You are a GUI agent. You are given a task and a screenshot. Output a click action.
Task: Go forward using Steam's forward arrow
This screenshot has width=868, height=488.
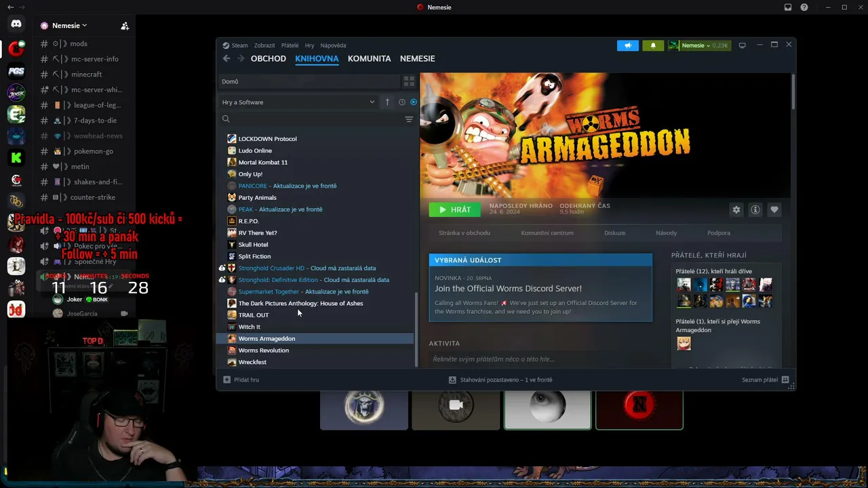(x=240, y=58)
